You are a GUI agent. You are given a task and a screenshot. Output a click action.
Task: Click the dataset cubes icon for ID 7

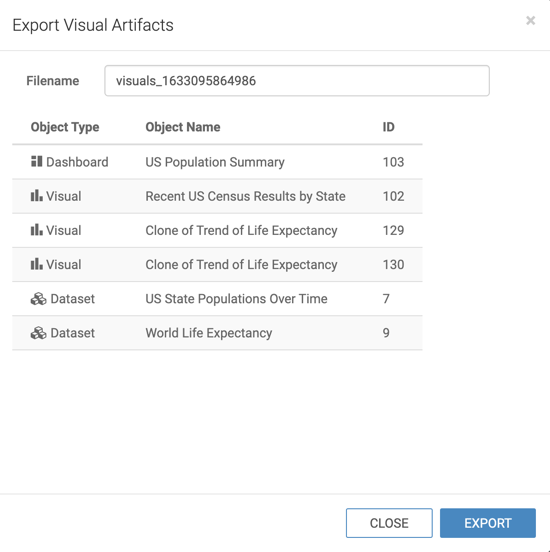point(38,299)
